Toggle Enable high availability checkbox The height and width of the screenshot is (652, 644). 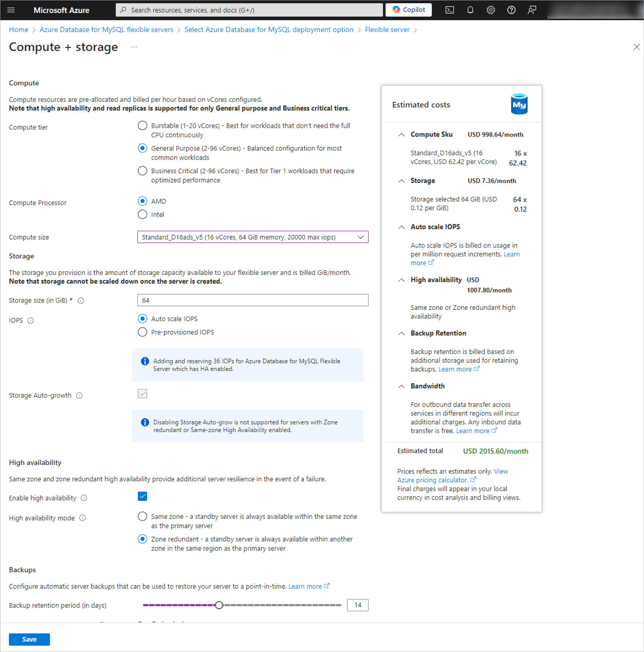click(143, 496)
